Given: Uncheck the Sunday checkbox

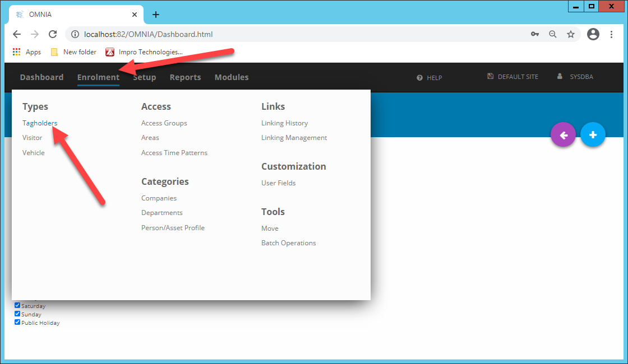Looking at the screenshot, I should (17, 314).
